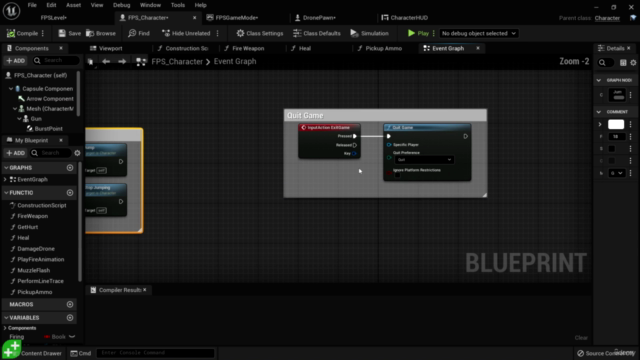Navigate back in graph history

point(106,62)
